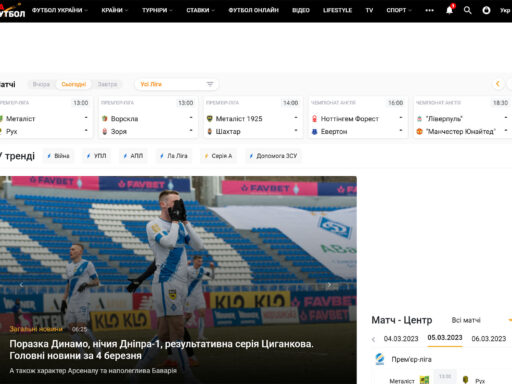Screen dimensions: 512x384
Task: Open the Відео menu item
Action: (301, 10)
